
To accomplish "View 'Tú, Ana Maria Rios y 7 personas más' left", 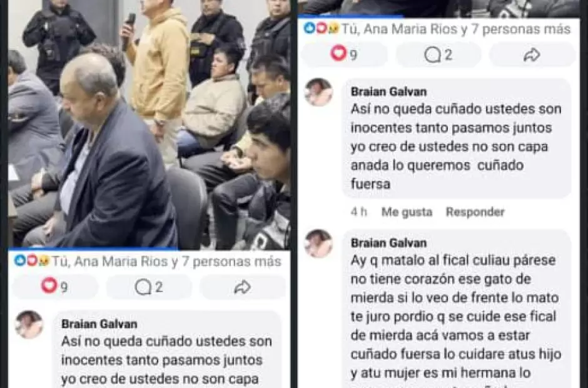I will (166, 261).
